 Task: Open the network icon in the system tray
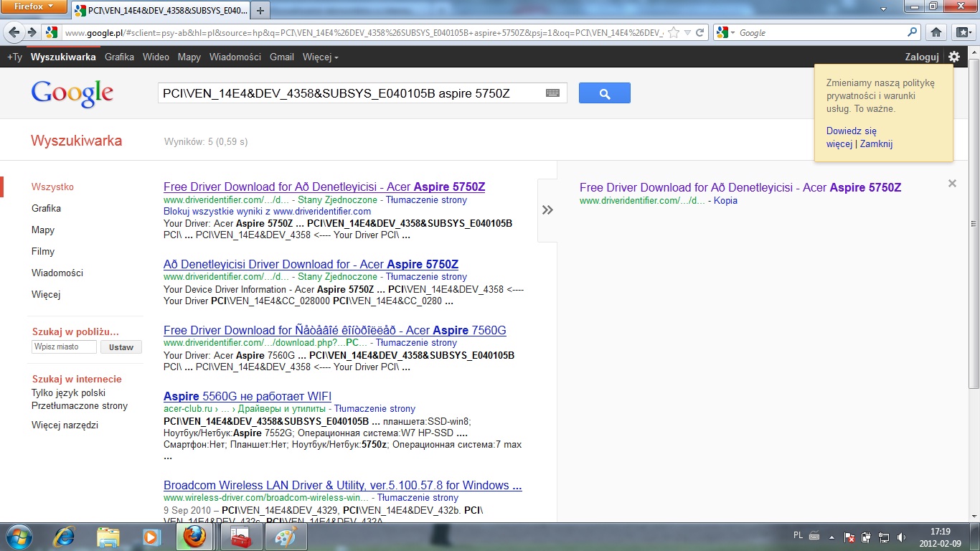click(x=883, y=537)
